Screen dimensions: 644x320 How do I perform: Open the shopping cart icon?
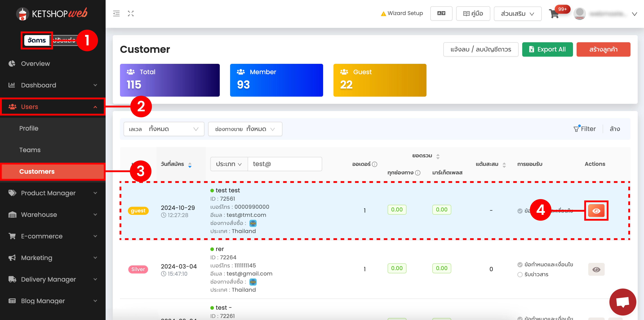tap(554, 14)
